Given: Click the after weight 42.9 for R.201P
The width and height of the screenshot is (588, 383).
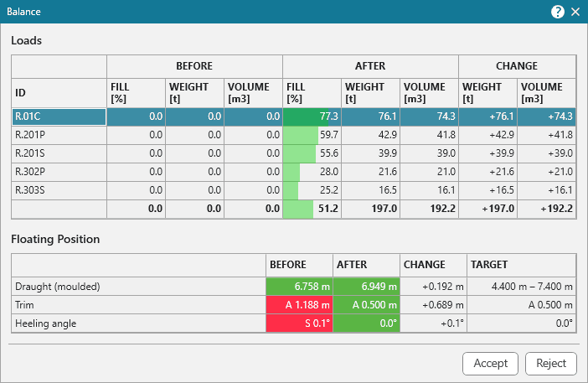Looking at the screenshot, I should tap(370, 135).
